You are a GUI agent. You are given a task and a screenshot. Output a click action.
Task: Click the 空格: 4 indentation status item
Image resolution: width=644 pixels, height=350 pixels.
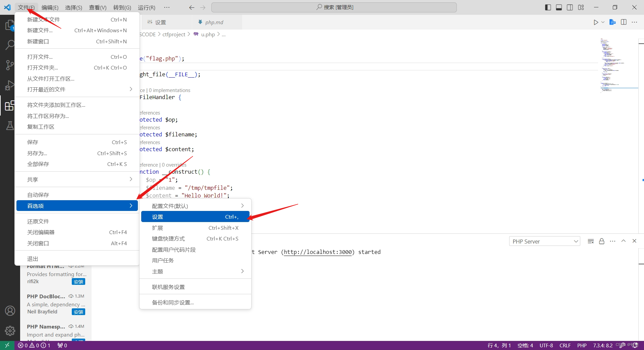tap(525, 345)
